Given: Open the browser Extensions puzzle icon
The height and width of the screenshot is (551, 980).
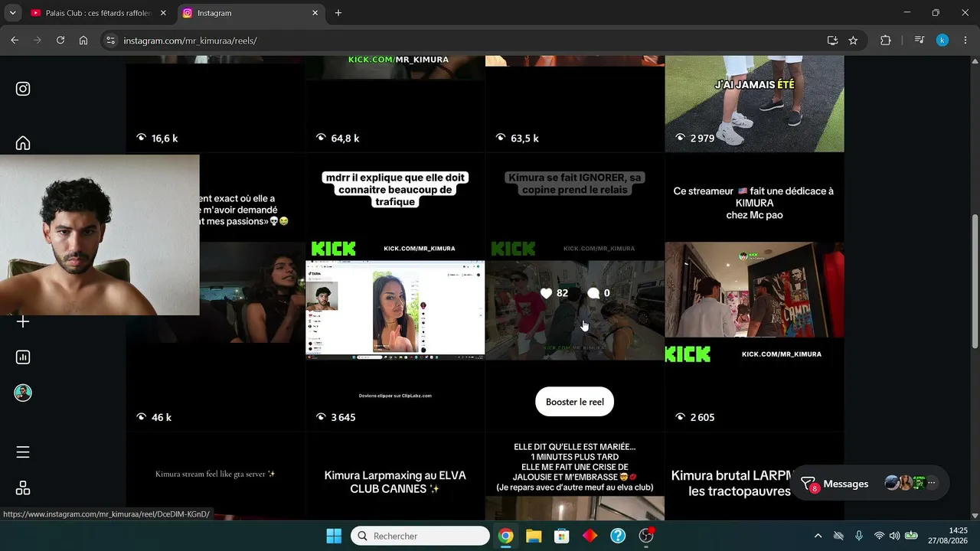Looking at the screenshot, I should pyautogui.click(x=886, y=41).
